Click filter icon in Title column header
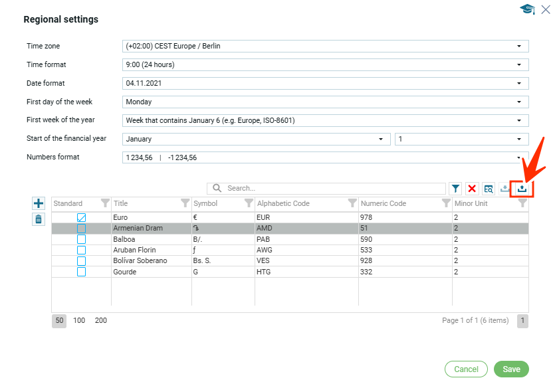 (x=185, y=203)
